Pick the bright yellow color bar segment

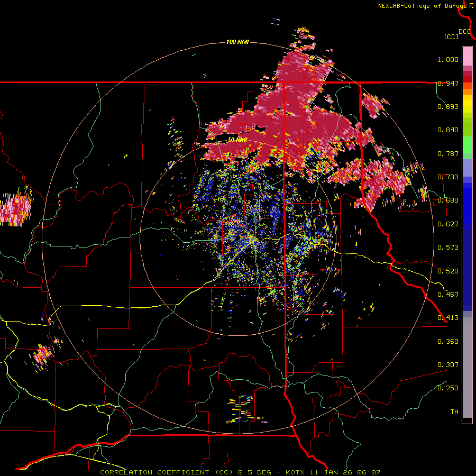coord(467,104)
